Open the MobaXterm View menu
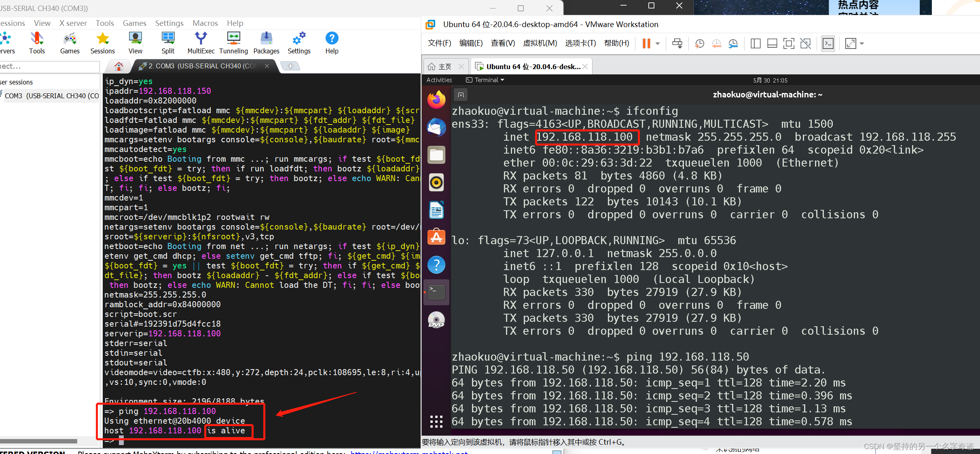 tap(42, 23)
